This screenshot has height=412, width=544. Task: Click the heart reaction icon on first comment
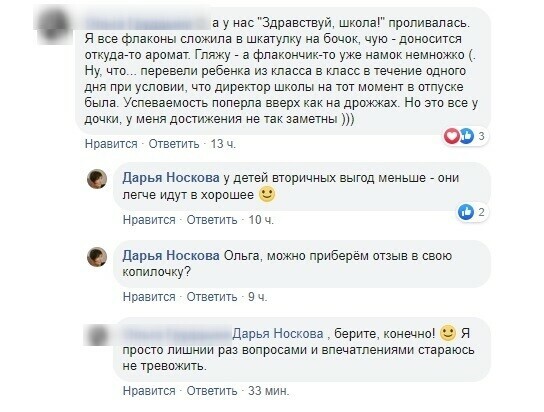pos(452,136)
